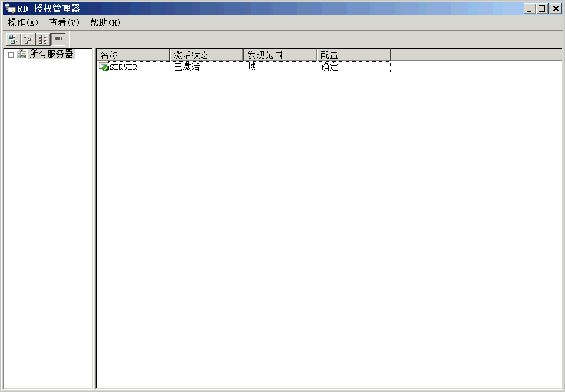Click the 所有服务器 servers icon

click(22, 54)
